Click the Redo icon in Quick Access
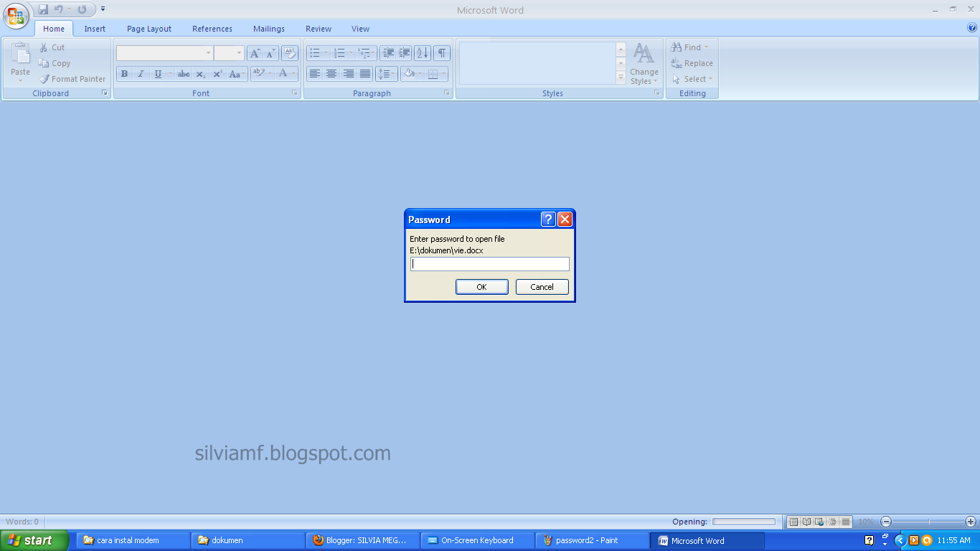980x551 pixels. pyautogui.click(x=82, y=9)
